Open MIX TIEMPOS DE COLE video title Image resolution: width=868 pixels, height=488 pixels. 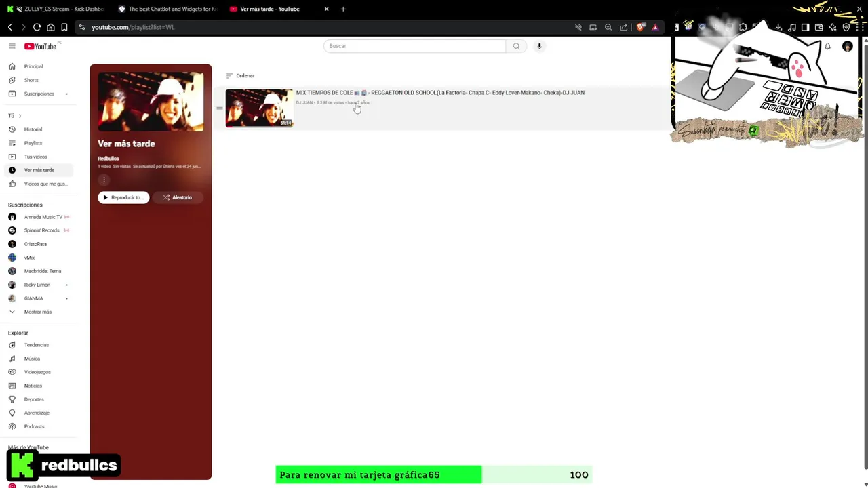440,93
